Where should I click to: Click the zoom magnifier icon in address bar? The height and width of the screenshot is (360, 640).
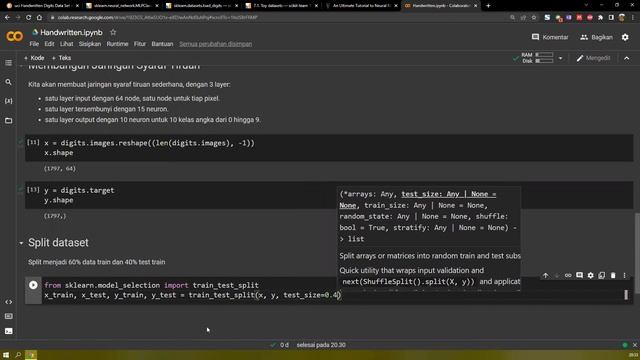512,18
